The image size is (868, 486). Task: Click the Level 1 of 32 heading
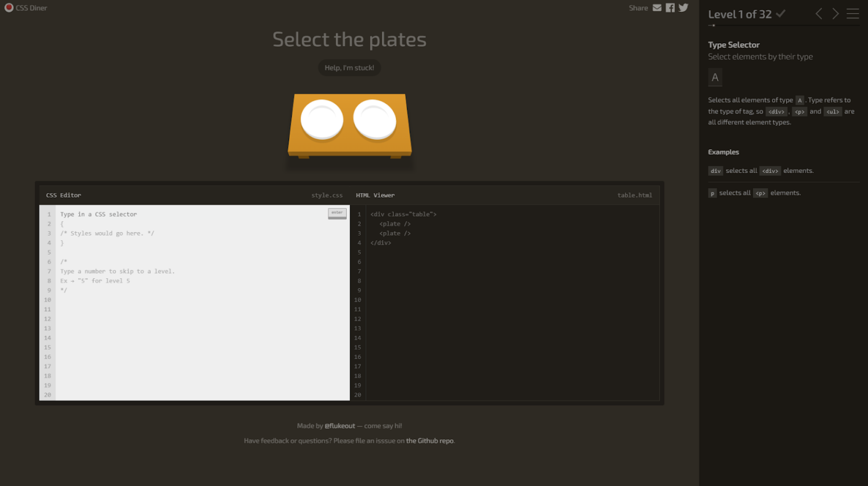pos(739,15)
